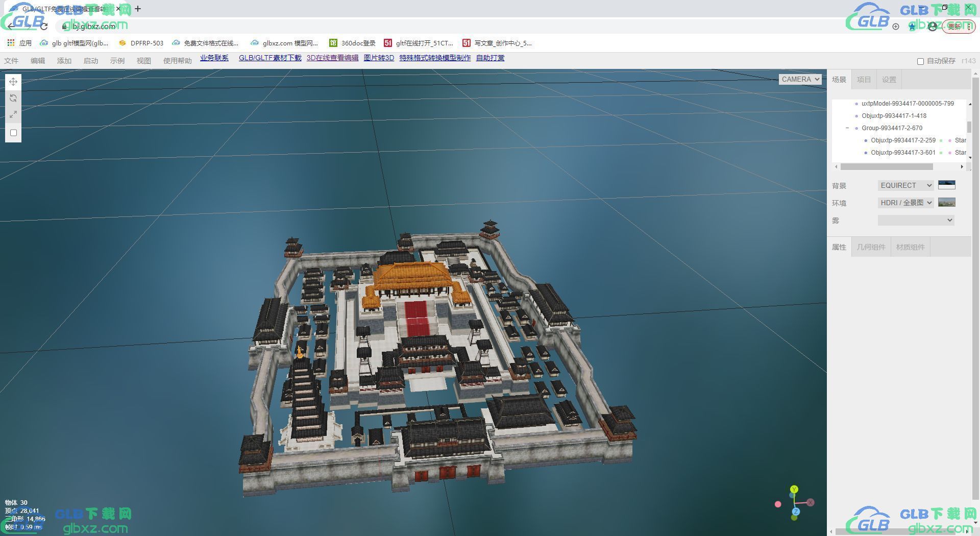Open the 免费文件格式在线 bookmark

(206, 43)
